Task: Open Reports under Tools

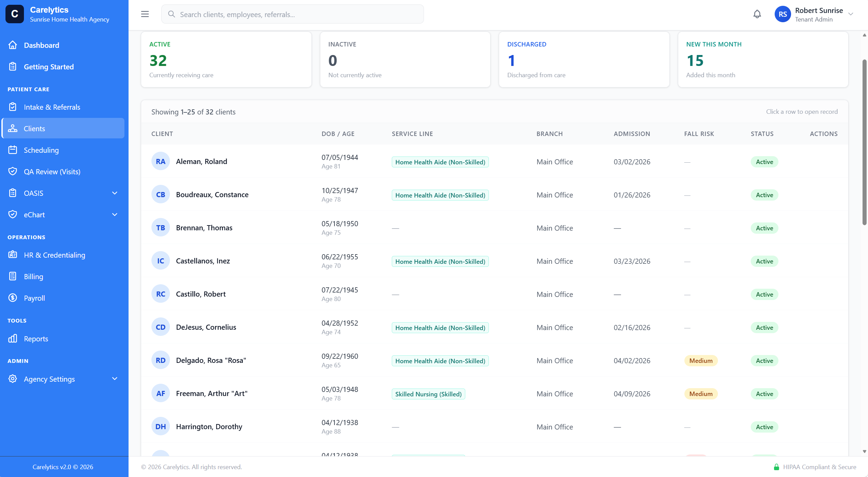Action: (x=63, y=339)
